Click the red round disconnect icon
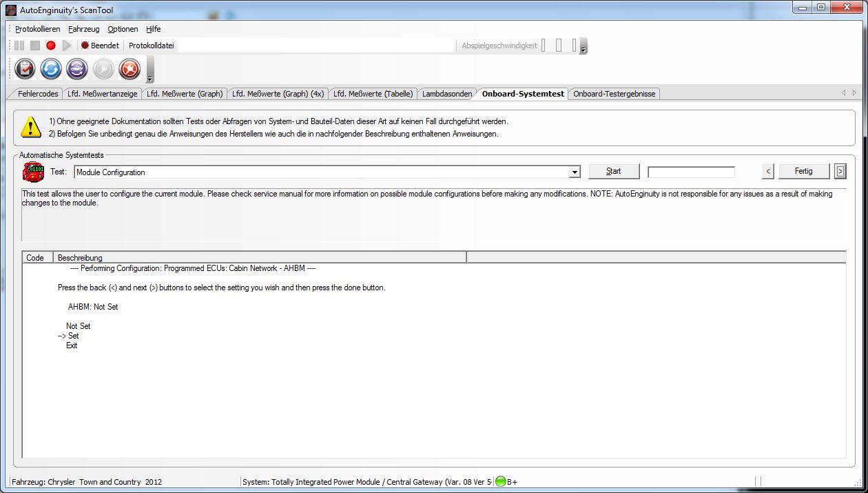 pyautogui.click(x=130, y=69)
